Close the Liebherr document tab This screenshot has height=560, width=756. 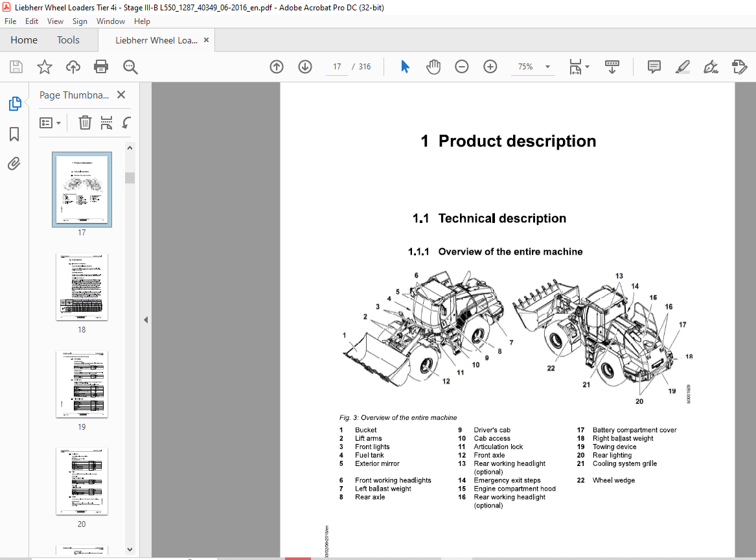[x=207, y=40]
